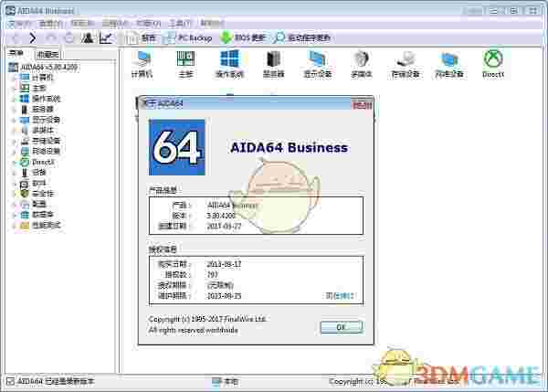548x392 pixels.
Task: Open the 报告 Report menu
Action: (82, 24)
